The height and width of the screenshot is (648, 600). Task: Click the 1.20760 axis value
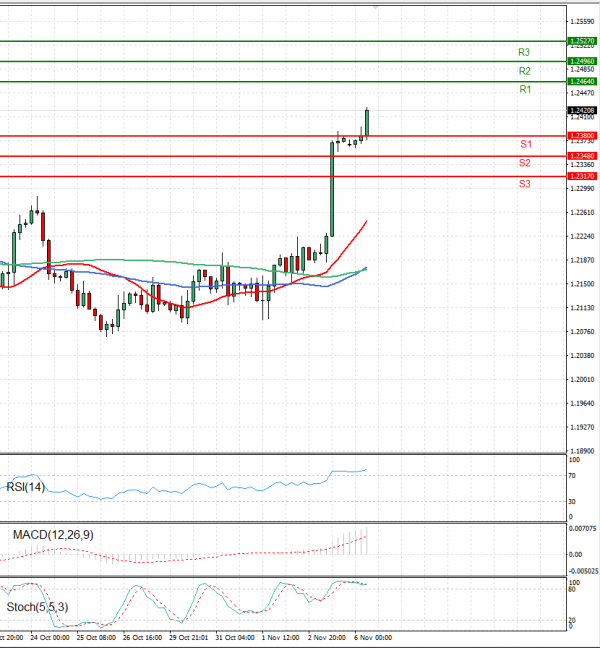point(582,331)
